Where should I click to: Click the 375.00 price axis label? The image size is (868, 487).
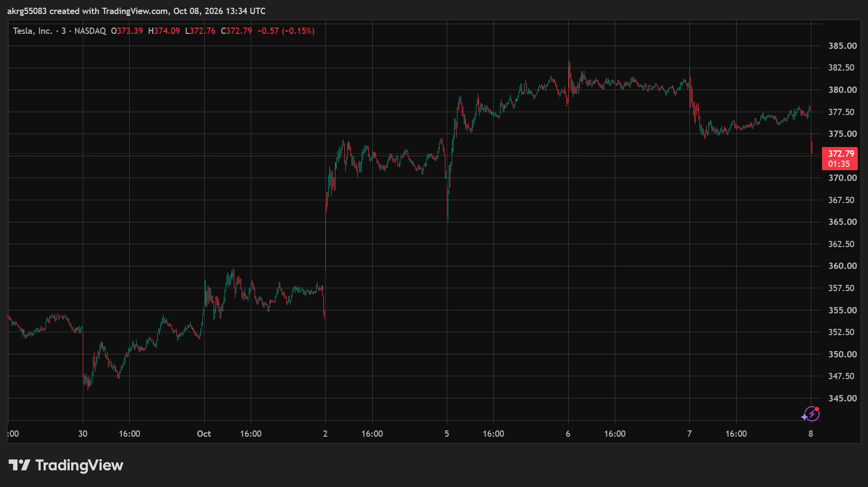842,134
